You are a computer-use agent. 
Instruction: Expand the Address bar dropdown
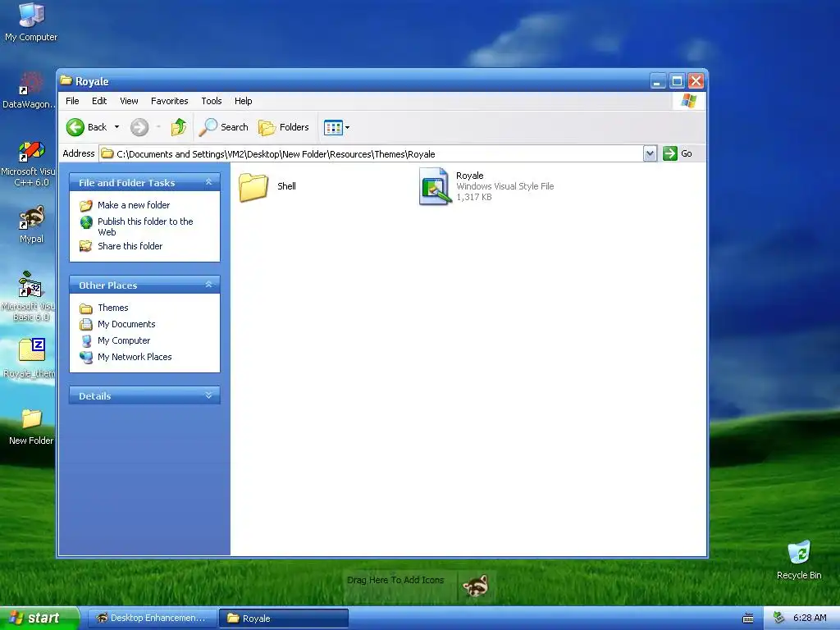pos(650,153)
